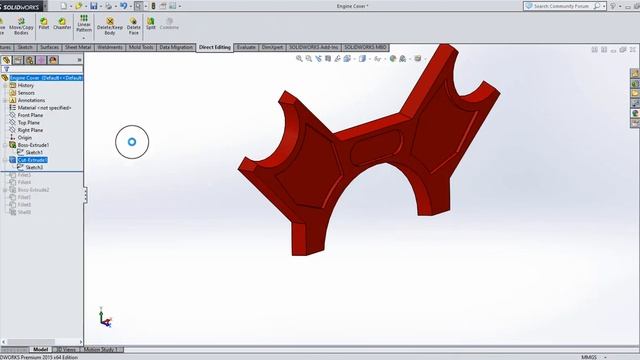The height and width of the screenshot is (360, 640).
Task: Select Right Plane in feature tree
Action: pos(30,130)
